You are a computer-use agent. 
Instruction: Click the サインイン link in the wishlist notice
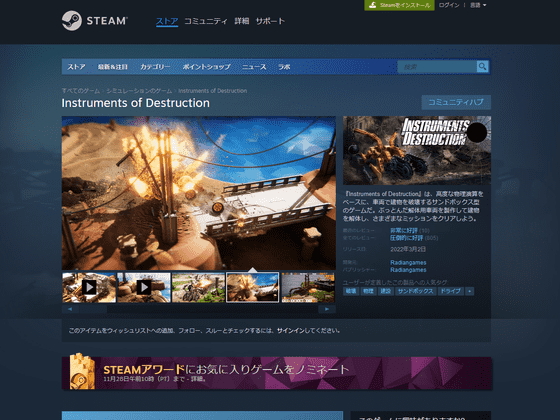click(x=291, y=331)
